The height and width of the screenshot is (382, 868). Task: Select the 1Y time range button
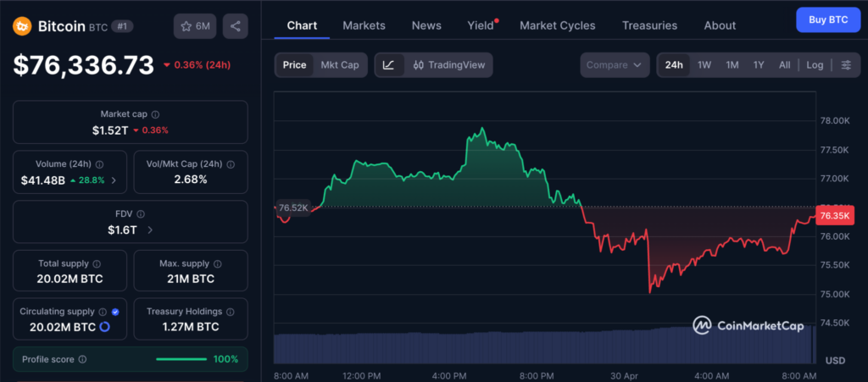click(759, 65)
